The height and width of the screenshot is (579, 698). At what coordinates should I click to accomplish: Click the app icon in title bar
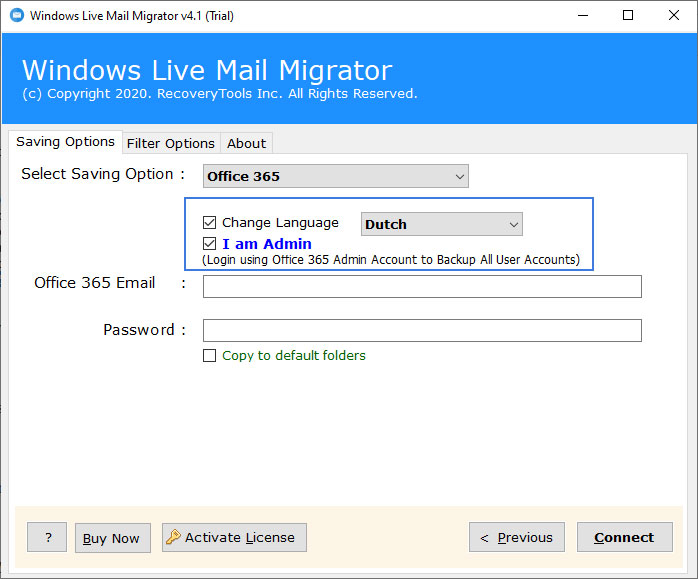(17, 16)
